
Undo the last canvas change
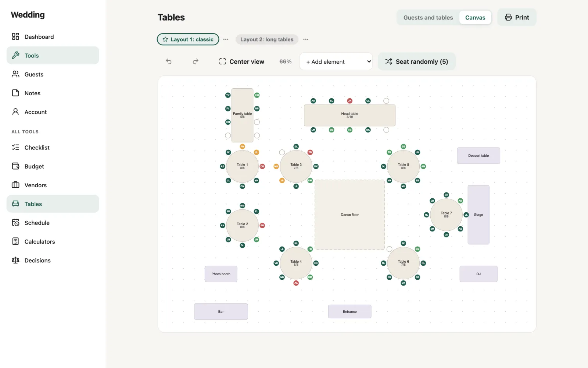tap(169, 61)
